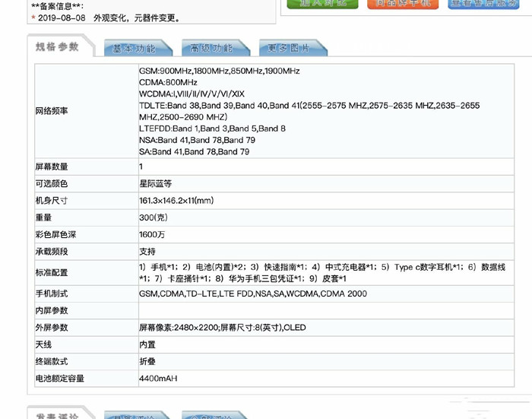Click the blue 售后服务 button at top

[483, 4]
